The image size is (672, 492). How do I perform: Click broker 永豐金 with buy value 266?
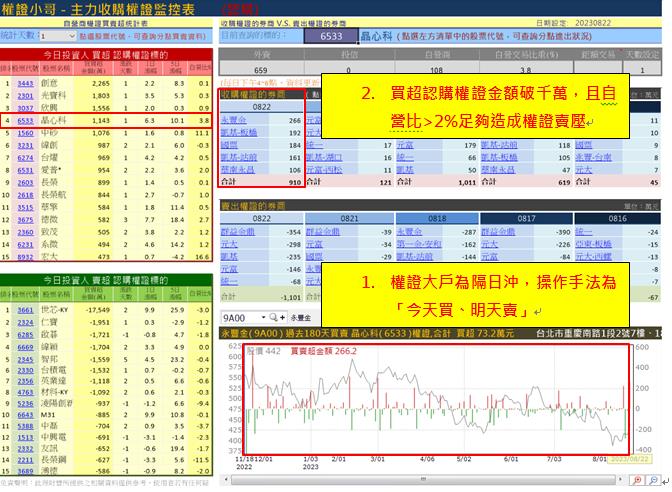click(x=234, y=120)
